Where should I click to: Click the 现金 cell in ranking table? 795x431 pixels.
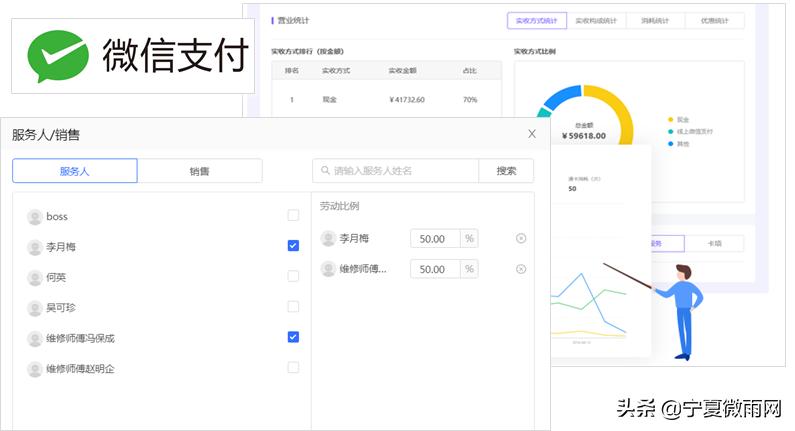point(330,100)
